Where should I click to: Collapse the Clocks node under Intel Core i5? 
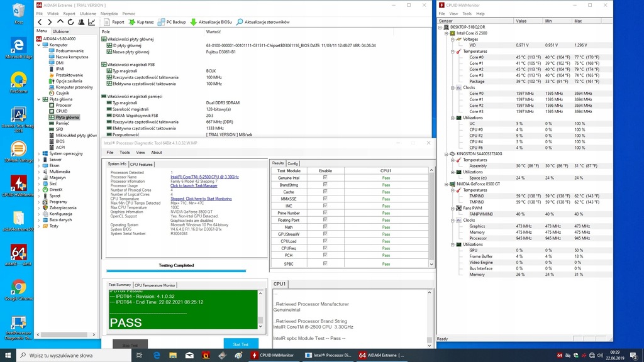(x=451, y=87)
